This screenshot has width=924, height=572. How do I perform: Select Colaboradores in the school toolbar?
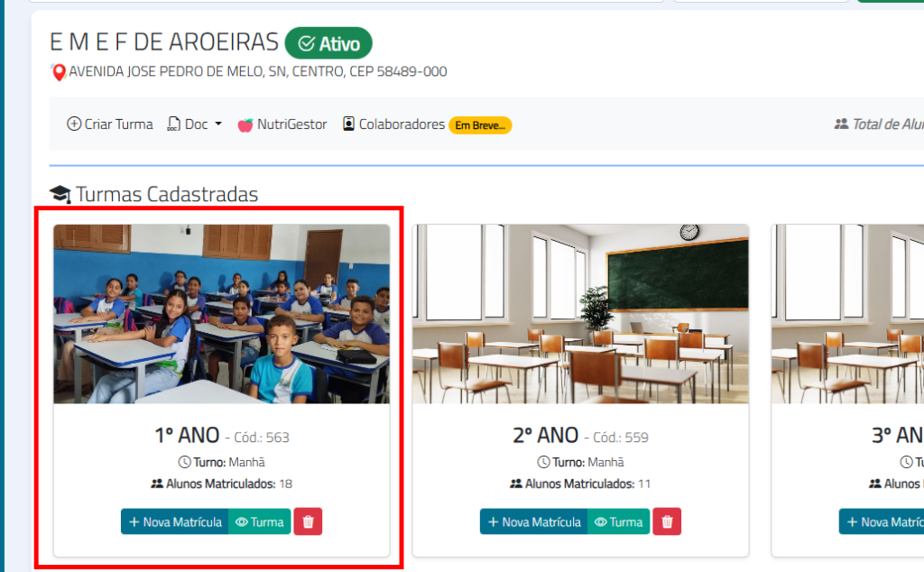pyautogui.click(x=402, y=125)
